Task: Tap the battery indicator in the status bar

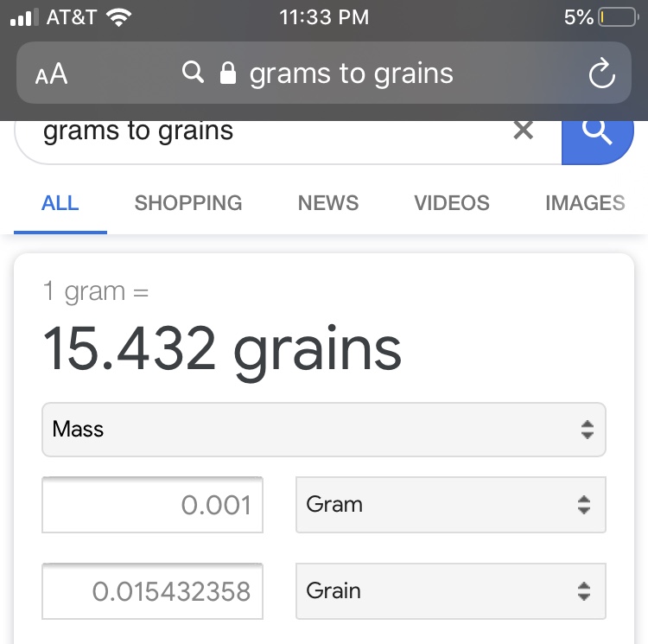Action: point(619,17)
